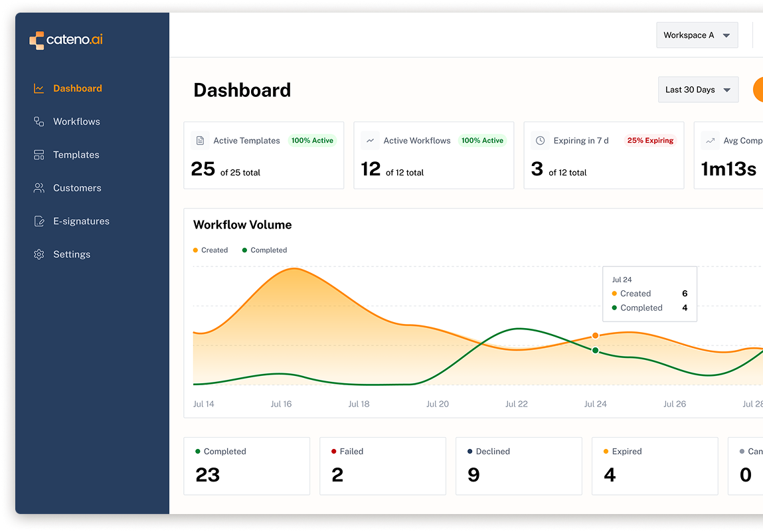Click the Jul 20 axis label
Viewport: 763px width, 532px height.
438,404
